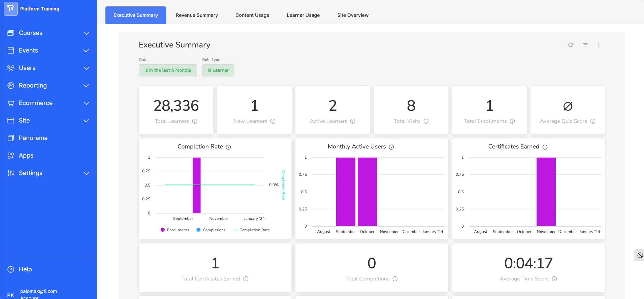
Task: Click the September bar in Monthly Active Users
Action: coord(346,192)
